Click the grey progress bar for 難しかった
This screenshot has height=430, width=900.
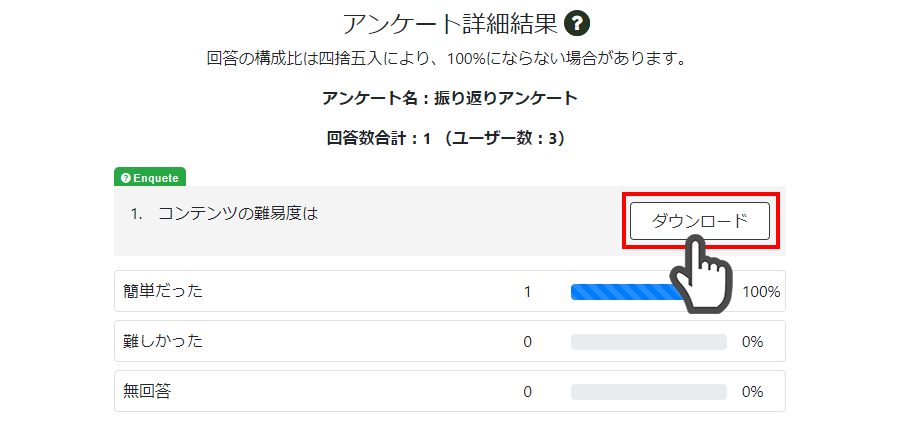point(649,342)
